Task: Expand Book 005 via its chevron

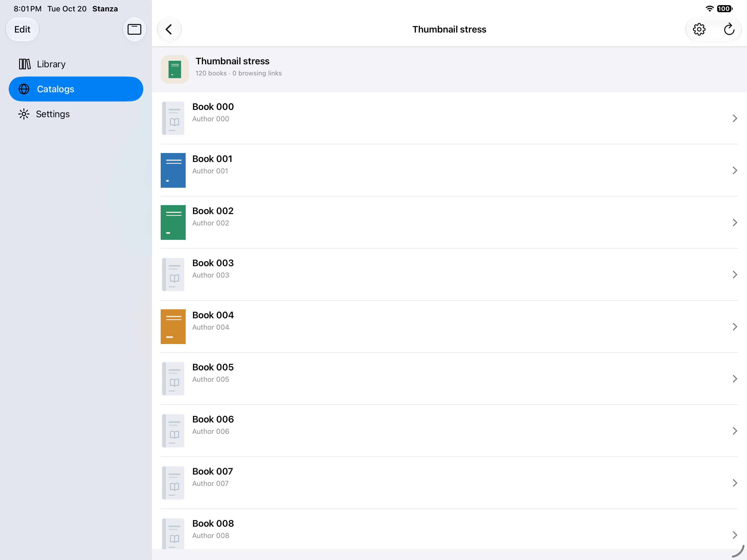Action: [735, 379]
